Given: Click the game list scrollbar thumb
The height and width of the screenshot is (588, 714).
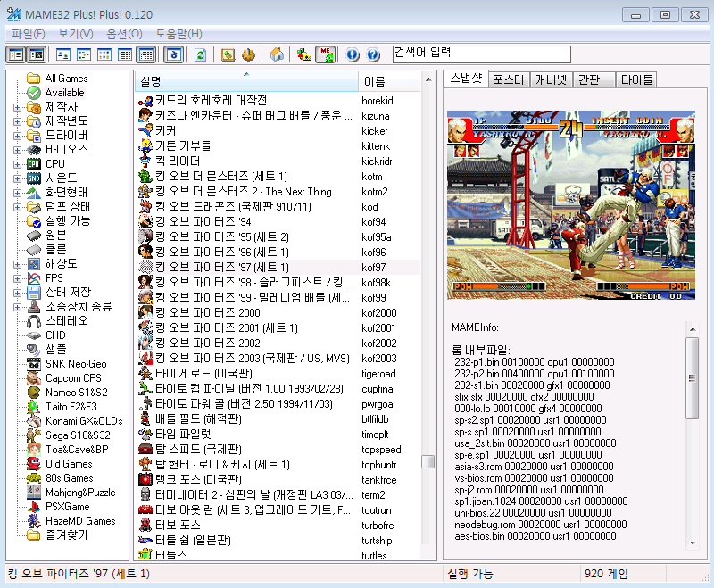Looking at the screenshot, I should click(428, 461).
